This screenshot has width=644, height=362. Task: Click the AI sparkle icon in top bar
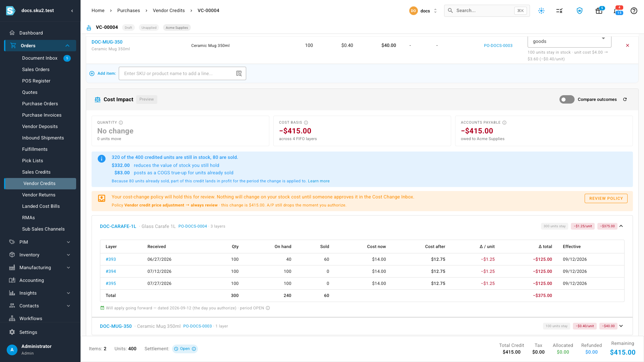point(541,11)
